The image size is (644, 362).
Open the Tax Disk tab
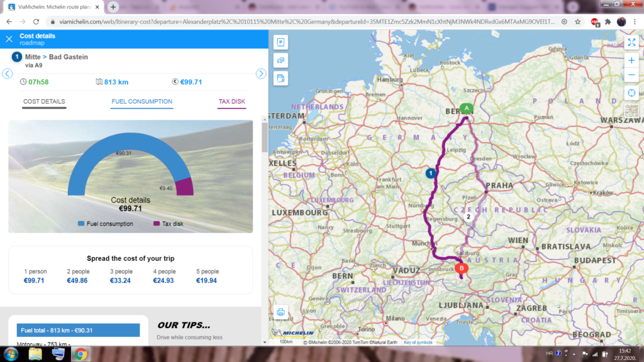[x=231, y=102]
